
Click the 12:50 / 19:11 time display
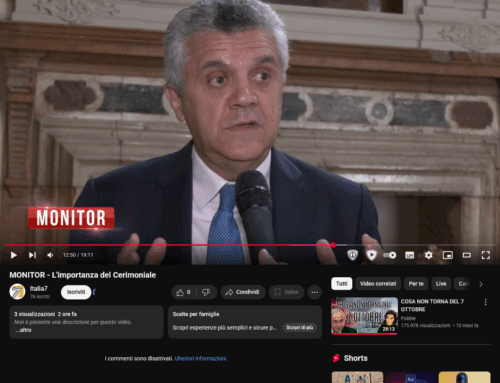point(78,255)
